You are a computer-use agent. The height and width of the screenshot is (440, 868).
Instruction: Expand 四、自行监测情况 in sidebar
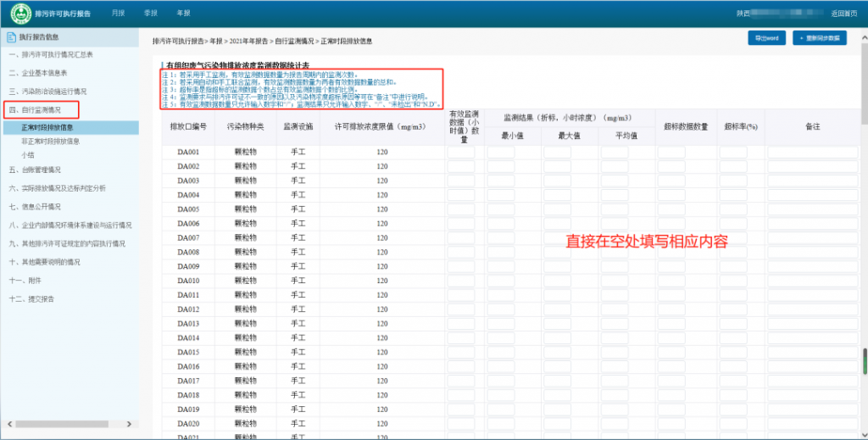pos(42,109)
